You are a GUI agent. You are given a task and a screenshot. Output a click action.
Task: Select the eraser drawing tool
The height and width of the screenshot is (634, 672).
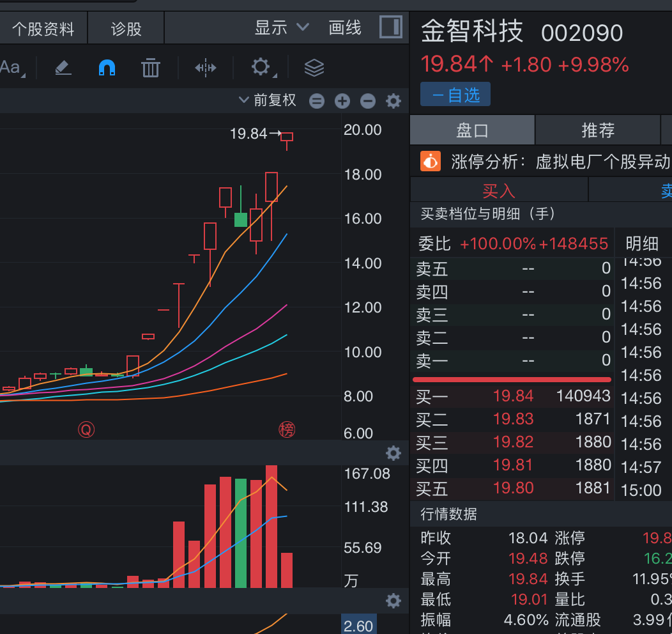click(63, 67)
